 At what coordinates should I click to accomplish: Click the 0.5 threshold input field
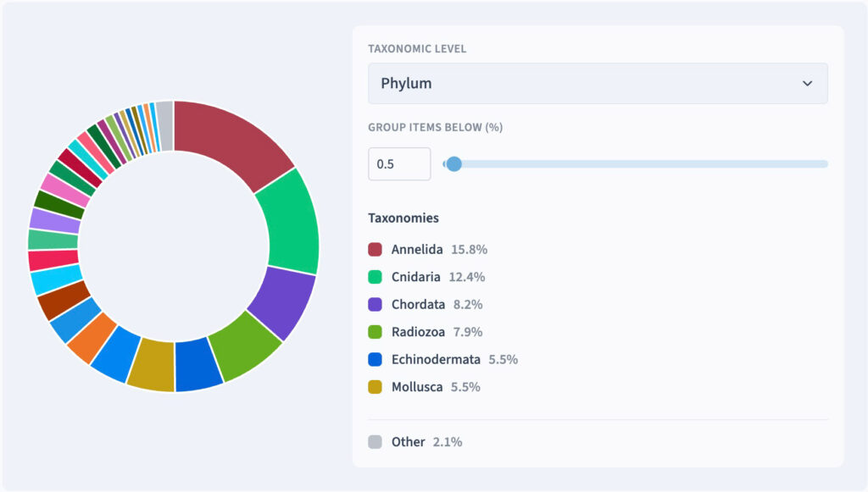(399, 164)
